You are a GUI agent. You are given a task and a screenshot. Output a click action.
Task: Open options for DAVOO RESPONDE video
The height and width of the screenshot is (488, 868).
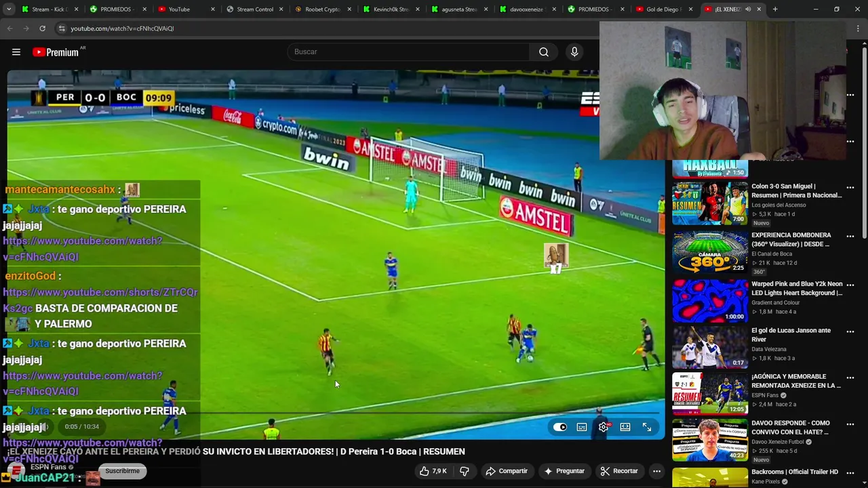(850, 424)
